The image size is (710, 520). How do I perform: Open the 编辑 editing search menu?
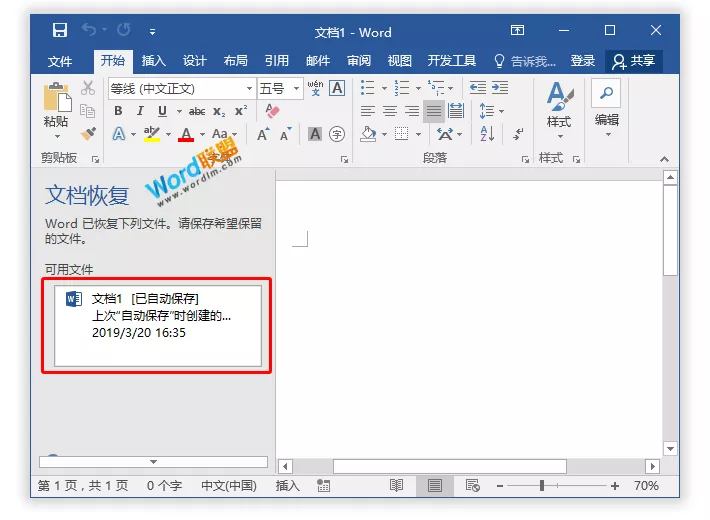coord(606,108)
